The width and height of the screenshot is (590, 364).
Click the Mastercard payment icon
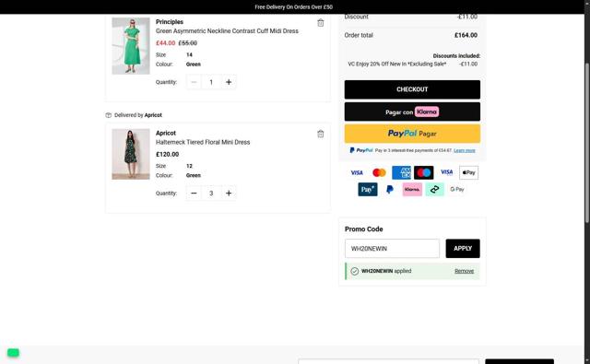[x=379, y=172]
